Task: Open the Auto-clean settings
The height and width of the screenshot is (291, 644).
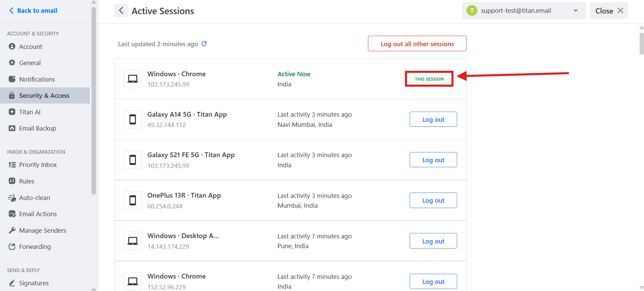Action: (x=34, y=198)
